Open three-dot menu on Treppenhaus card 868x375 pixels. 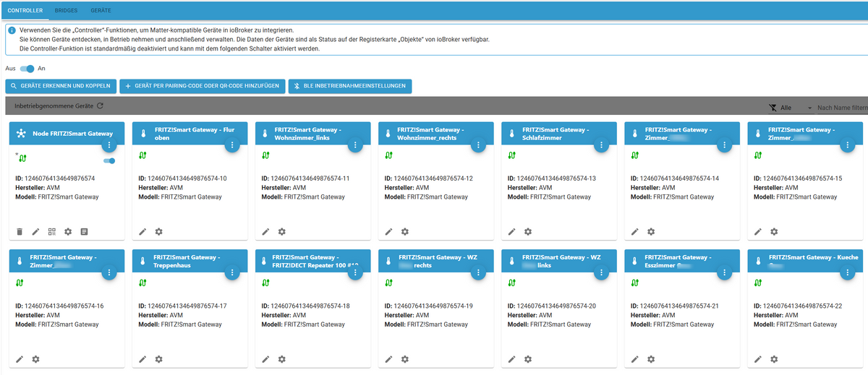point(231,273)
